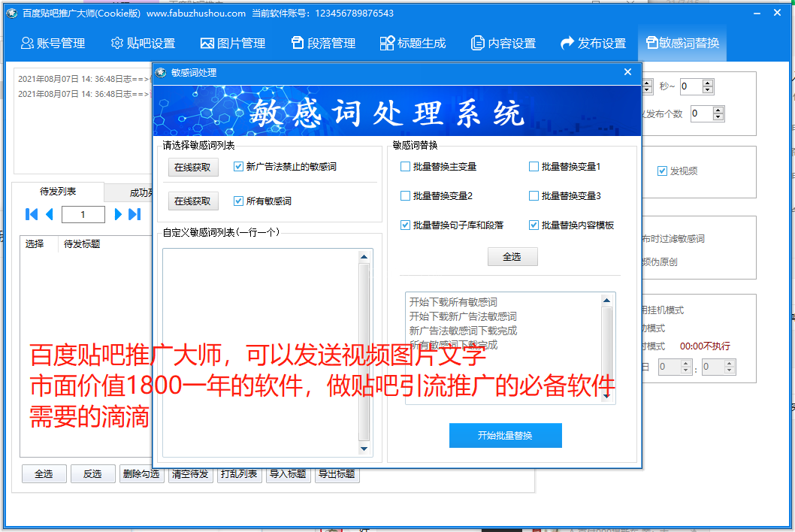
Task: Open the 敏感词替换 tab
Action: click(682, 43)
